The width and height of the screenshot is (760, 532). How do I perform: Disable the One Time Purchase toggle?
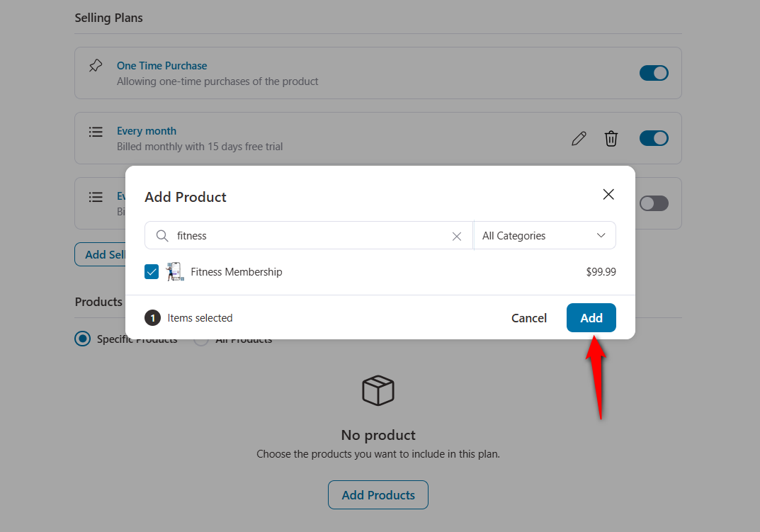(653, 72)
